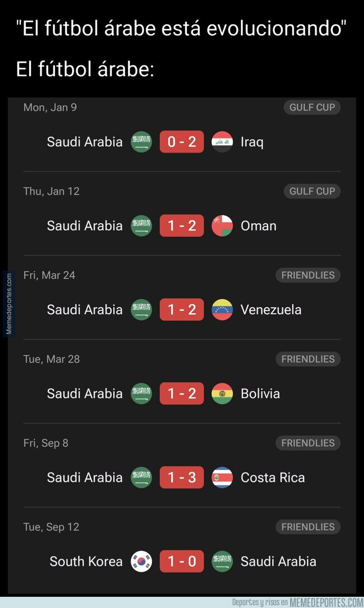This screenshot has width=364, height=608.
Task: Click the Bolivia flag icon
Action: pyautogui.click(x=222, y=393)
